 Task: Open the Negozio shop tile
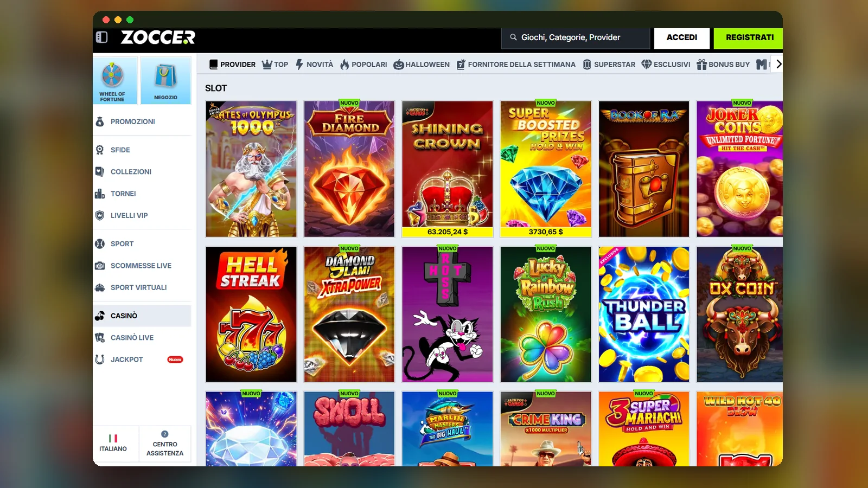click(x=165, y=80)
